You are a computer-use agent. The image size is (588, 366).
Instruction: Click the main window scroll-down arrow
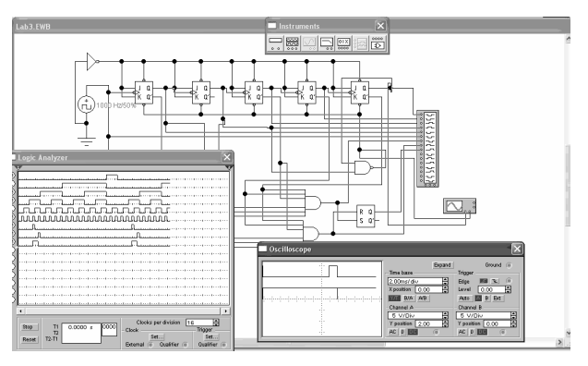click(x=568, y=333)
